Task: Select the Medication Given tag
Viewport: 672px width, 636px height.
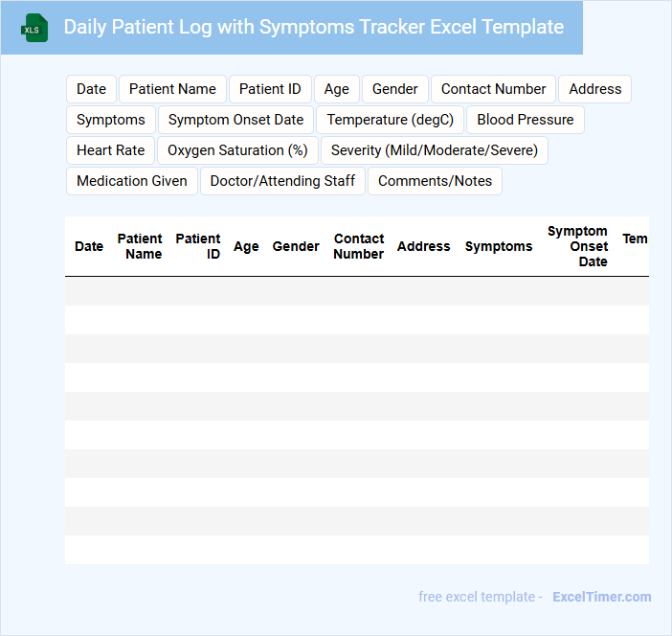Action: click(x=132, y=181)
